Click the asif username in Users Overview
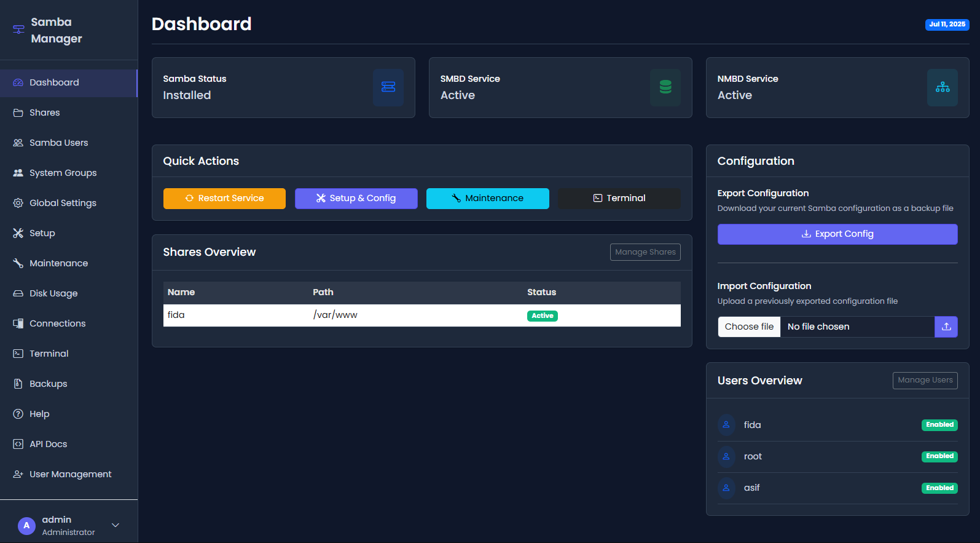Image resolution: width=980 pixels, height=543 pixels. pyautogui.click(x=751, y=488)
